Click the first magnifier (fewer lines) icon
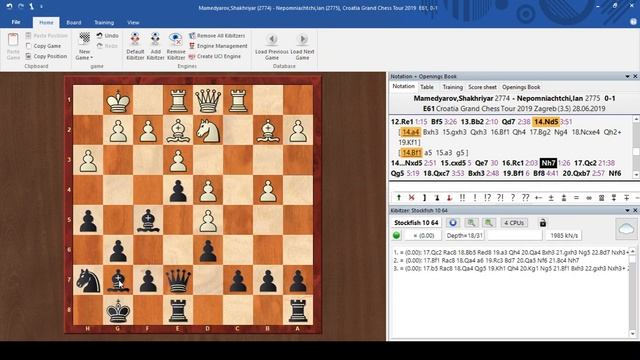 click(x=471, y=223)
